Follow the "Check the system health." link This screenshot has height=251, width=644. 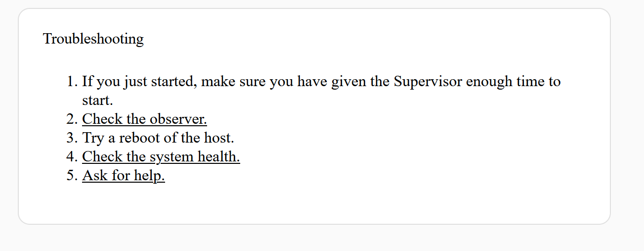tap(161, 157)
